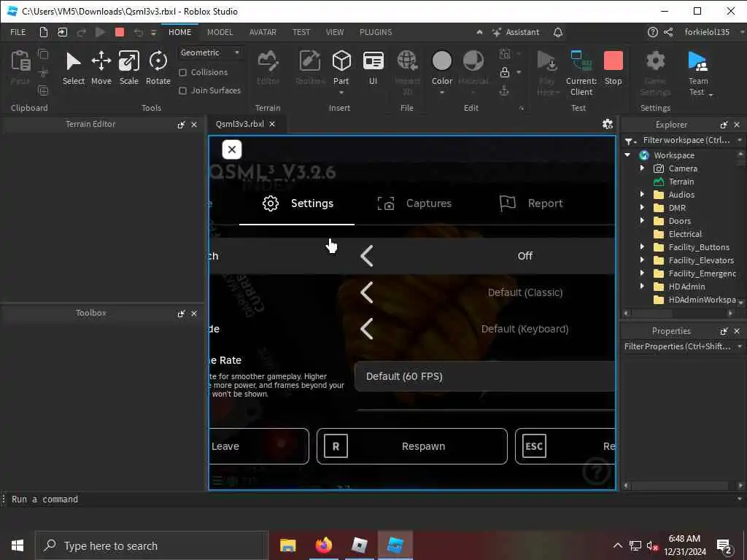The height and width of the screenshot is (560, 747).
Task: Click the Leave button
Action: 259,446
